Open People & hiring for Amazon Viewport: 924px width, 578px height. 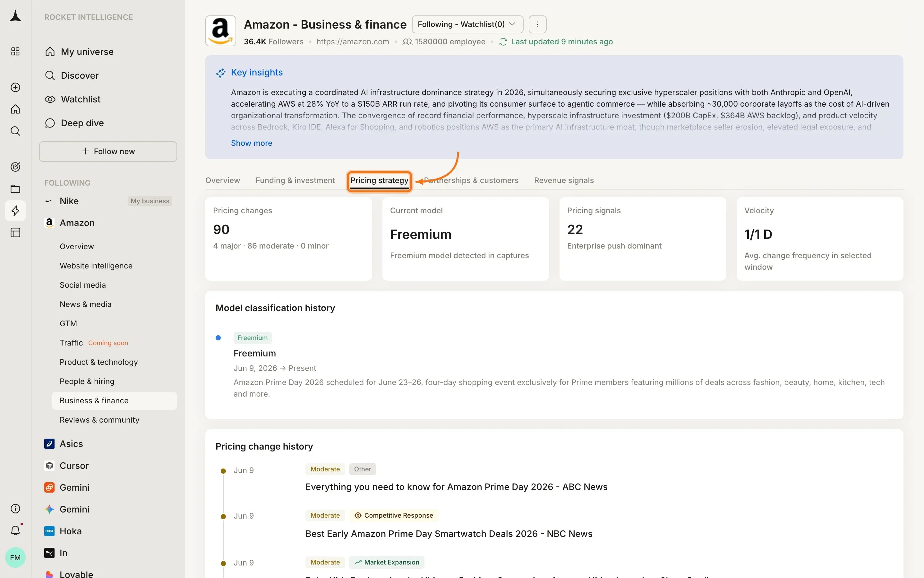87,381
